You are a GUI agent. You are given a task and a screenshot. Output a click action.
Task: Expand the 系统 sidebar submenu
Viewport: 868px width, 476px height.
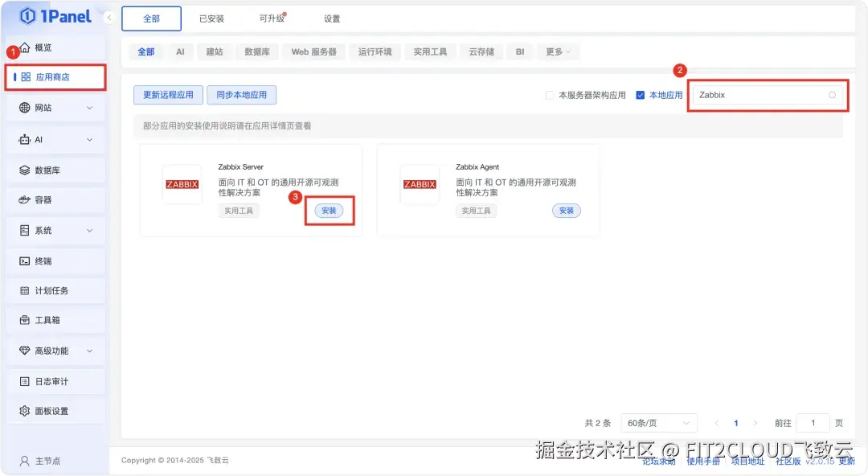pyautogui.click(x=90, y=231)
